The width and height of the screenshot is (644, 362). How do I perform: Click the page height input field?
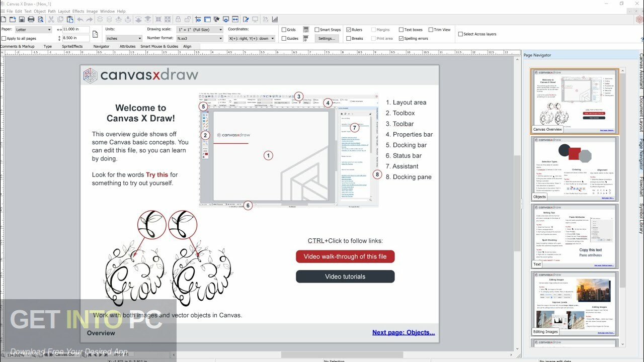(75, 38)
